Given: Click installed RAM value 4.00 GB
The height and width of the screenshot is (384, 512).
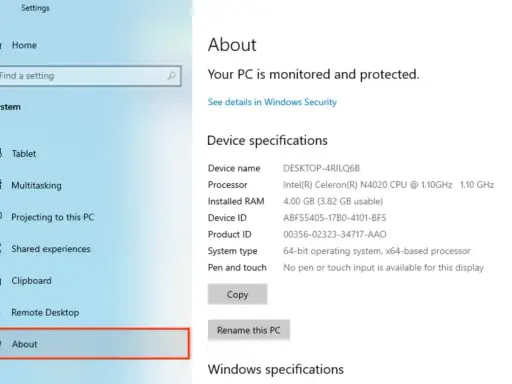Looking at the screenshot, I should tap(333, 201).
